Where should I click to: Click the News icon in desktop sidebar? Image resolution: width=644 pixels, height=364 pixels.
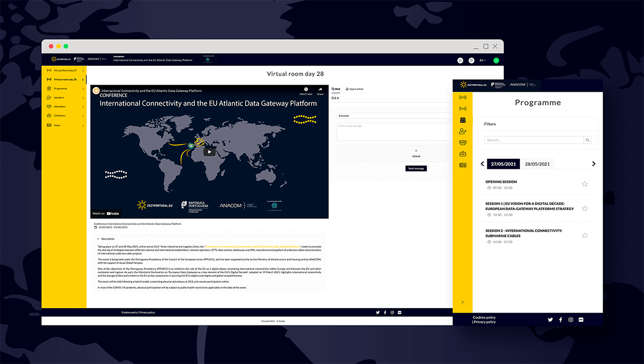click(49, 125)
